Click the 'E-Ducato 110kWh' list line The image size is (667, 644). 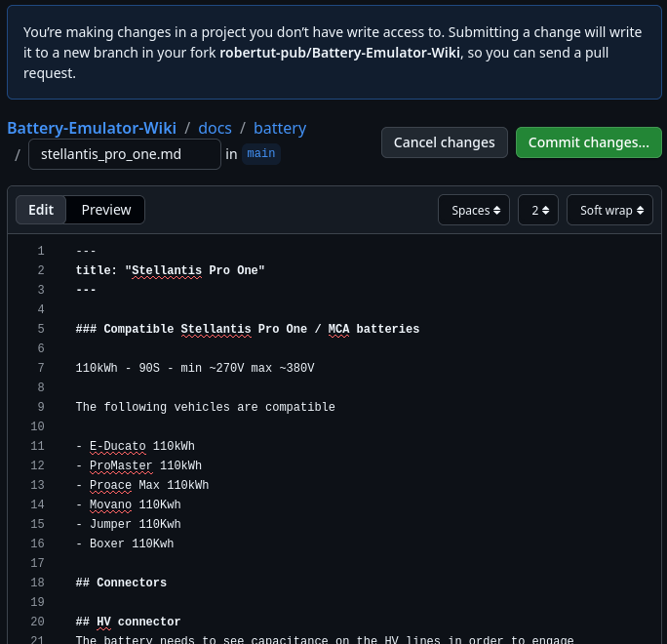coord(136,446)
